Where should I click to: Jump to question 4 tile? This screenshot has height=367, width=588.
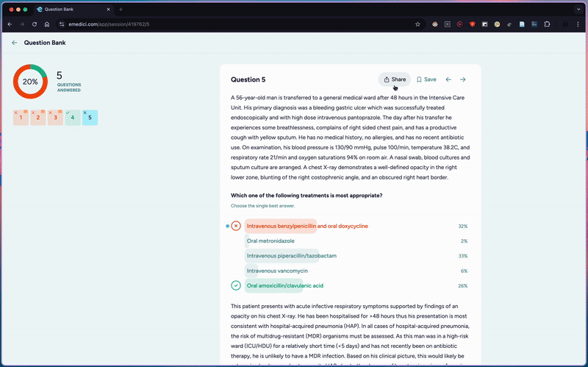click(x=73, y=118)
